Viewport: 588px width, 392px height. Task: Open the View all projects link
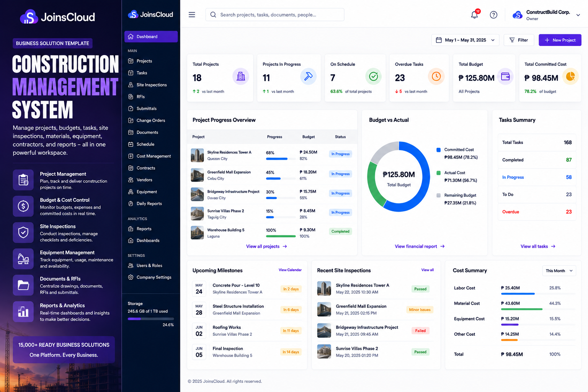pyautogui.click(x=266, y=247)
